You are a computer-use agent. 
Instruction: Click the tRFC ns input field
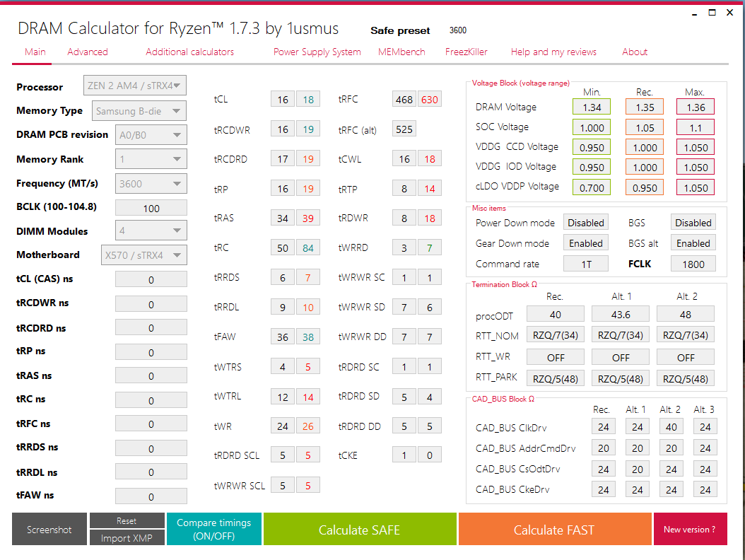151,424
